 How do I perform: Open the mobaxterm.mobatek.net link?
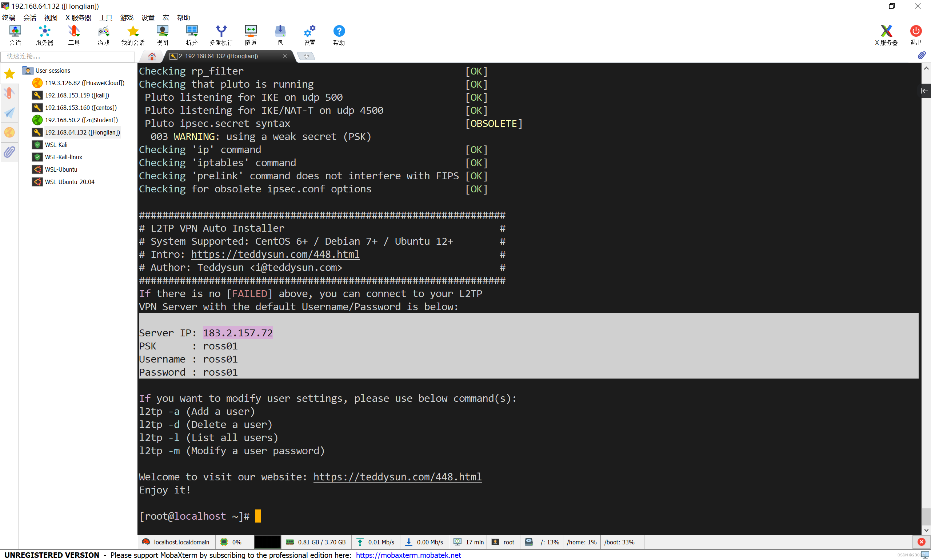pyautogui.click(x=408, y=555)
